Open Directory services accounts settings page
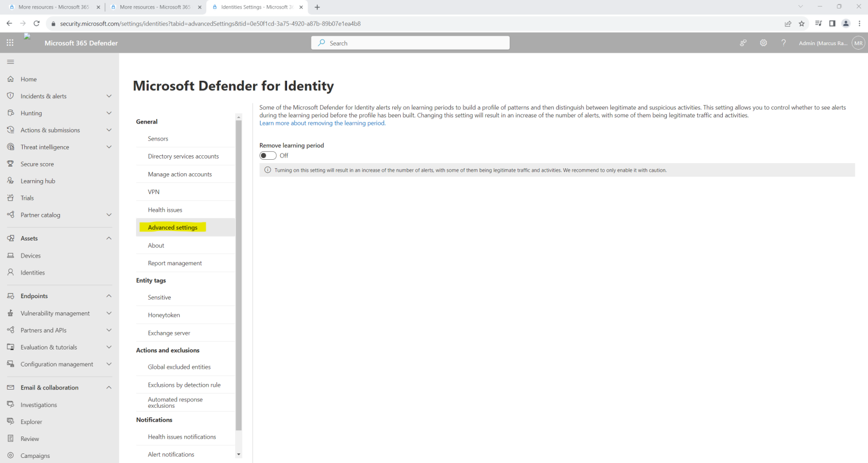The width and height of the screenshot is (868, 463). coord(183,156)
